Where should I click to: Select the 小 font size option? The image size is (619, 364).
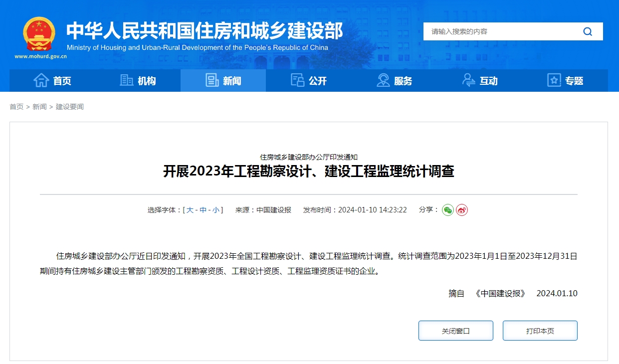point(216,210)
